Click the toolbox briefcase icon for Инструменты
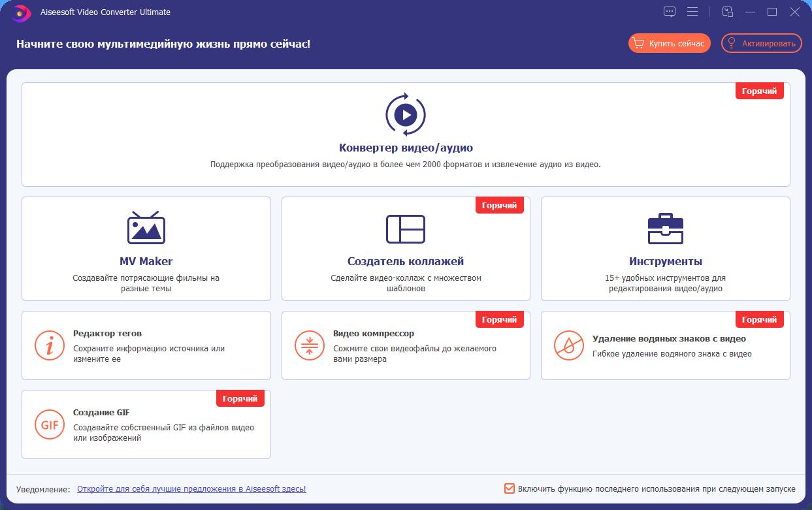812x510 pixels. point(665,229)
